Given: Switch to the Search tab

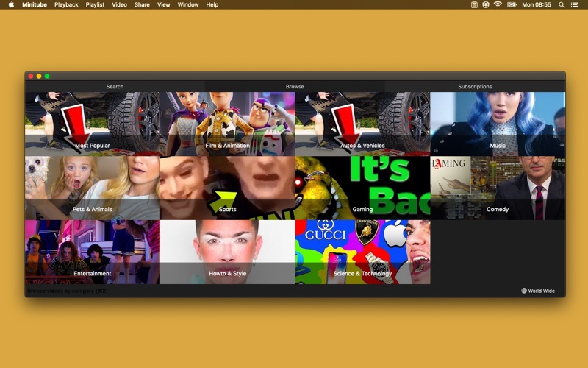Looking at the screenshot, I should pyautogui.click(x=115, y=86).
